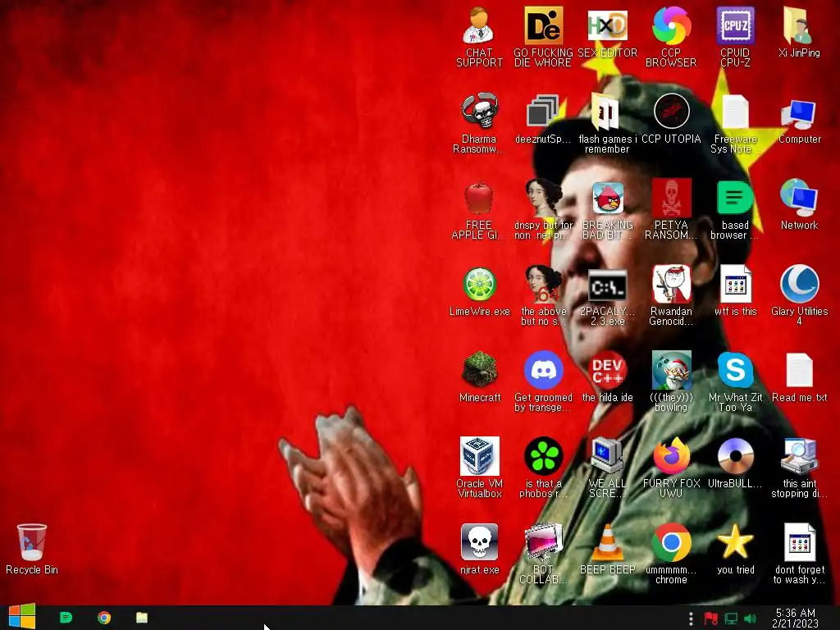Viewport: 840px width, 630px height.
Task: Click the red flag tray icon
Action: coord(710,619)
